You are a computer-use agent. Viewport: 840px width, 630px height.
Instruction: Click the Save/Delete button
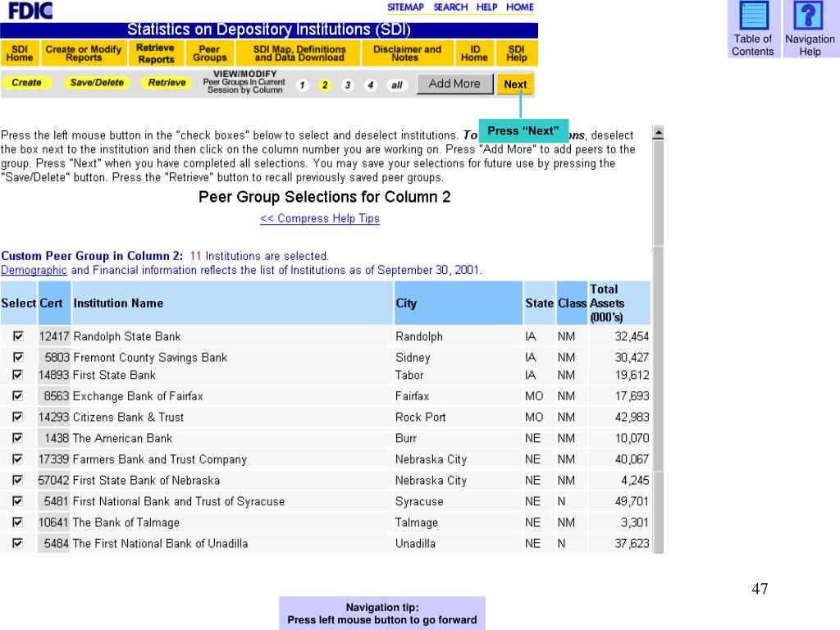(x=97, y=83)
